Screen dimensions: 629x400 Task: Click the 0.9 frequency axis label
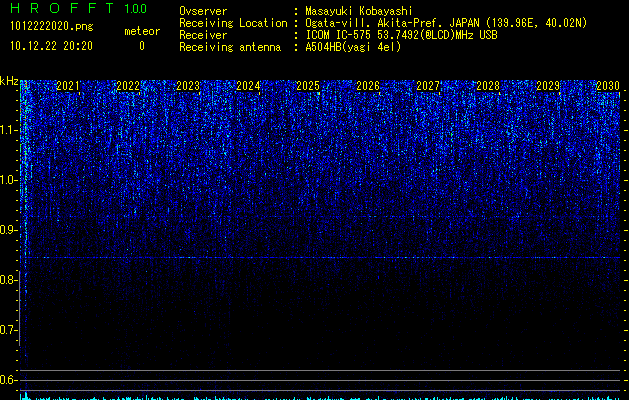tap(8, 230)
